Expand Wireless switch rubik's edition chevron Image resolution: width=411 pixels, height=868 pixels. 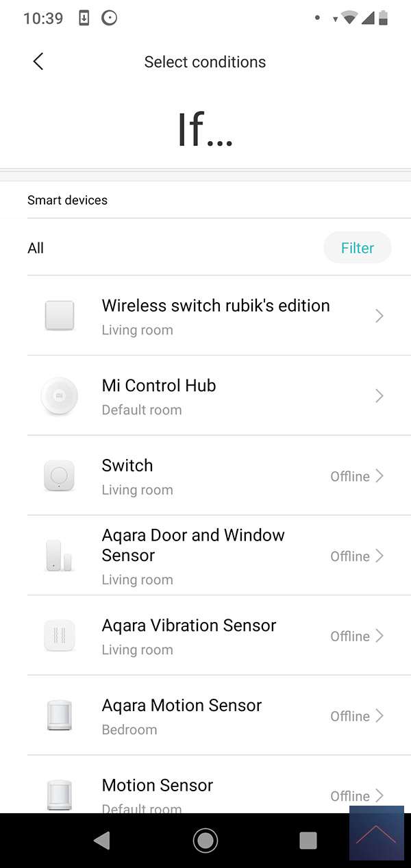click(379, 316)
